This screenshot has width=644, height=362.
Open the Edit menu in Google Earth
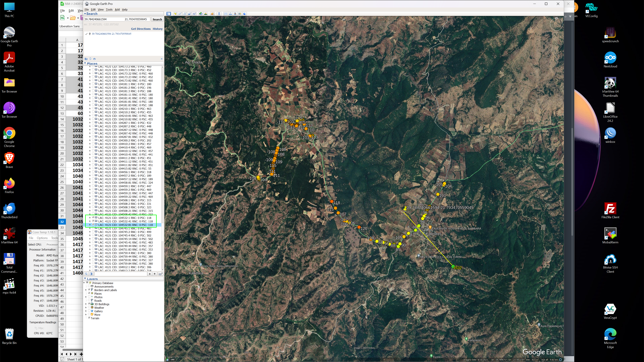coord(93,10)
